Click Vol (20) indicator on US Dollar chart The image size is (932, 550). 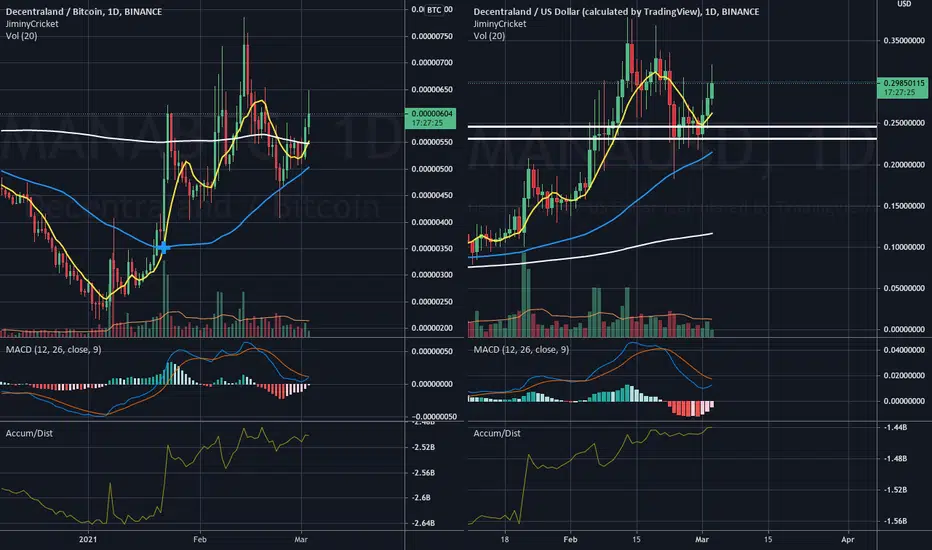click(x=489, y=36)
